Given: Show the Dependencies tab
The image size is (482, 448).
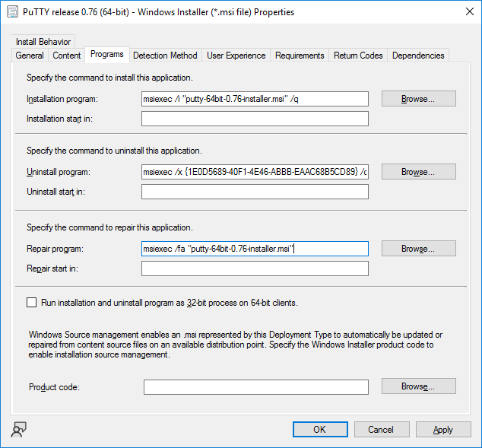Looking at the screenshot, I should 418,56.
